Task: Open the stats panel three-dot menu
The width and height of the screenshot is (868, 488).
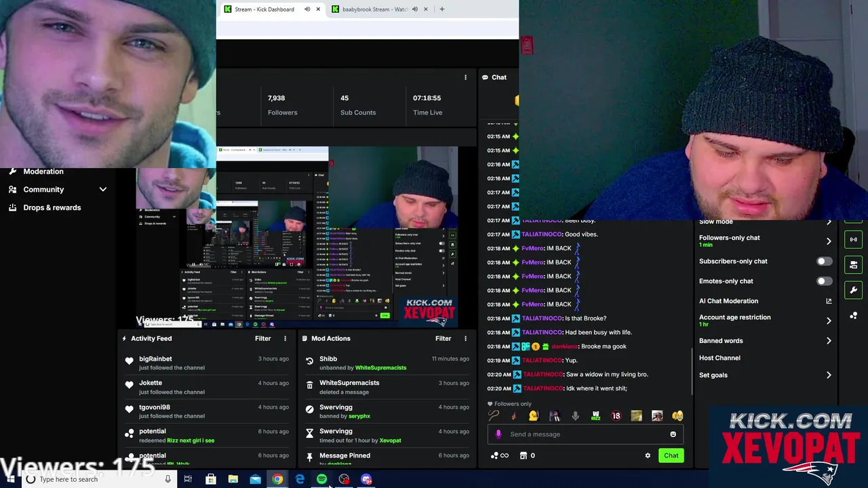Action: click(465, 77)
